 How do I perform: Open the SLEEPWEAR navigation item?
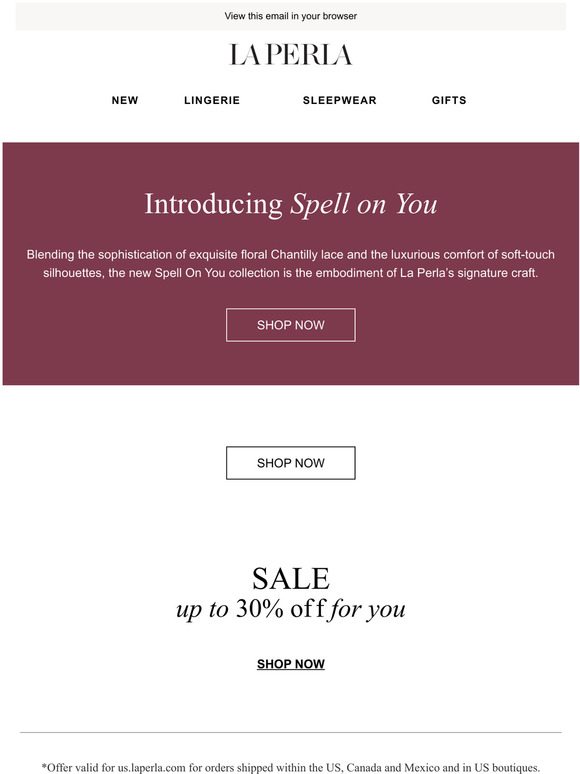(340, 100)
